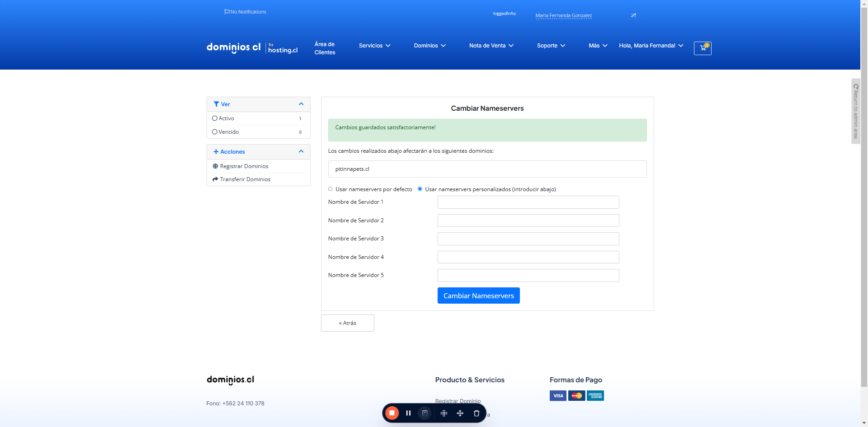The width and height of the screenshot is (868, 427).
Task: Click the trash icon in the recording toolbar
Action: [476, 413]
